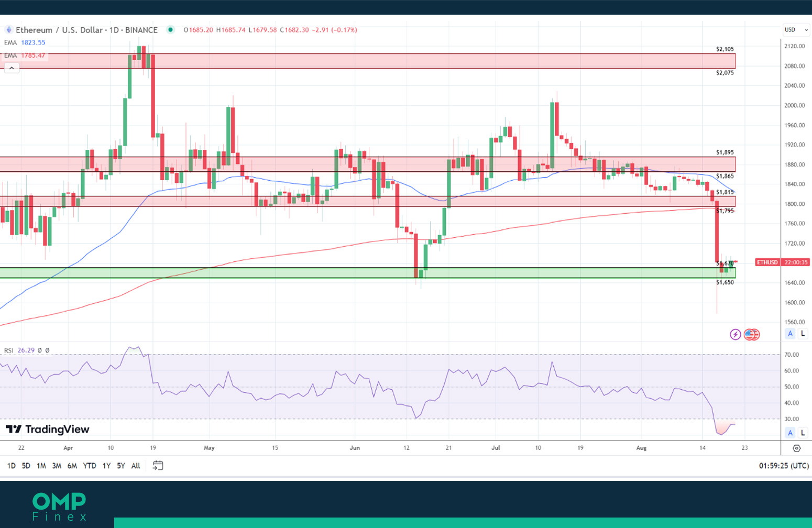Screen dimensions: 812x528
Task: Open chart settings gear icon
Action: (797, 448)
